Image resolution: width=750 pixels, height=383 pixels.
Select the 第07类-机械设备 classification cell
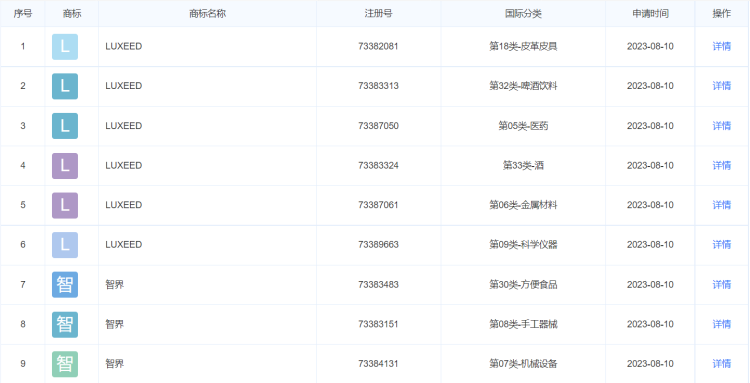click(523, 364)
